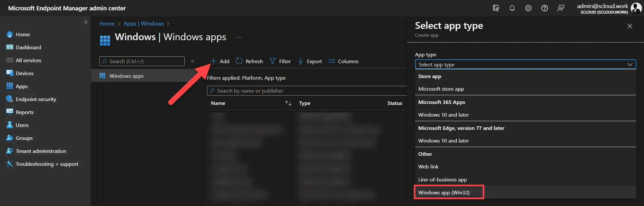
Task: Click the Add button
Action: coord(220,61)
